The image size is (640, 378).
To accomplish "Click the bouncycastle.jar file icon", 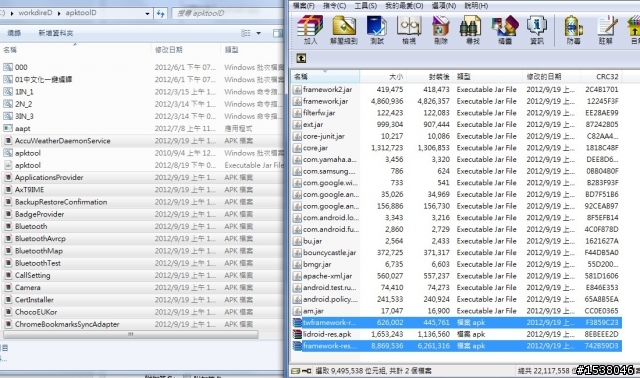I will tap(297, 253).
